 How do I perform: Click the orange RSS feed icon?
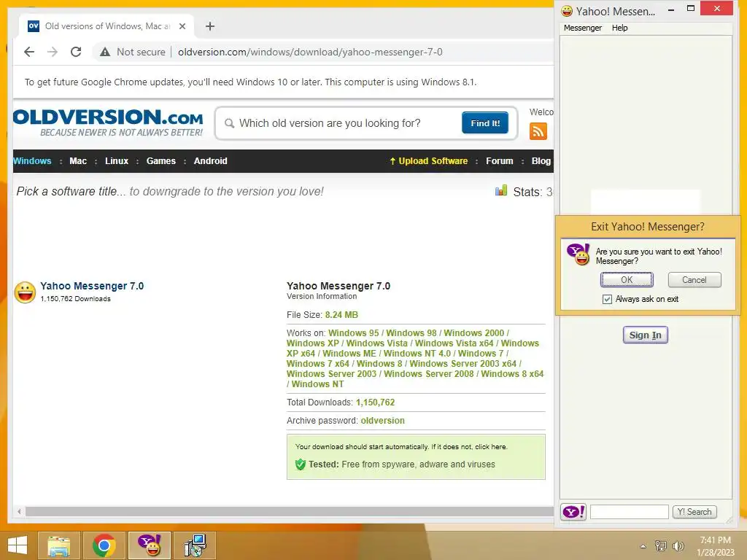pos(538,131)
